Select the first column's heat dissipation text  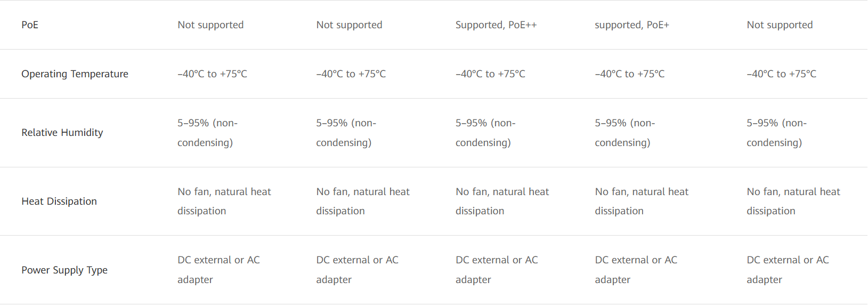[224, 202]
